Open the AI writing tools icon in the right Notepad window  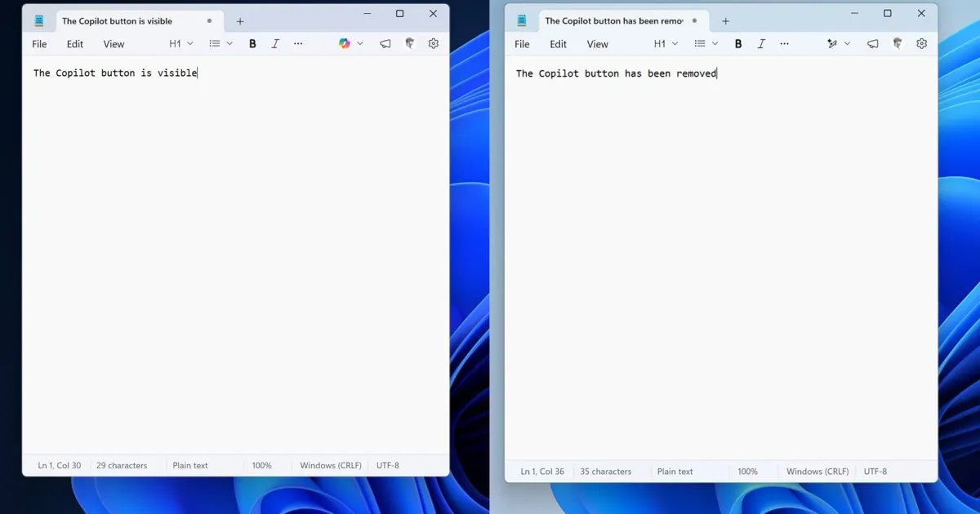pos(832,44)
